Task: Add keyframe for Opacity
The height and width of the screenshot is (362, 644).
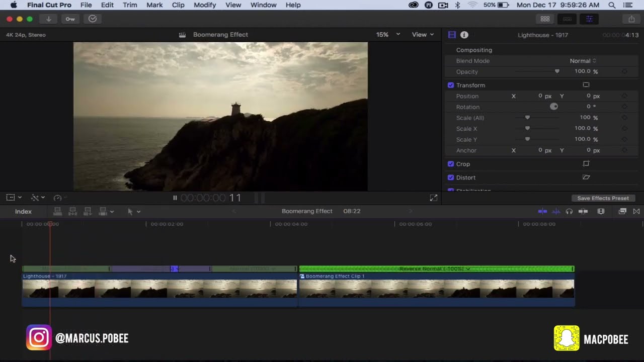Action: 624,71
